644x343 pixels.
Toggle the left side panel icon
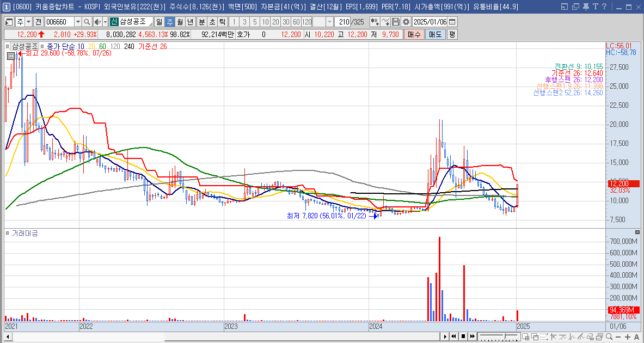[x=9, y=22]
